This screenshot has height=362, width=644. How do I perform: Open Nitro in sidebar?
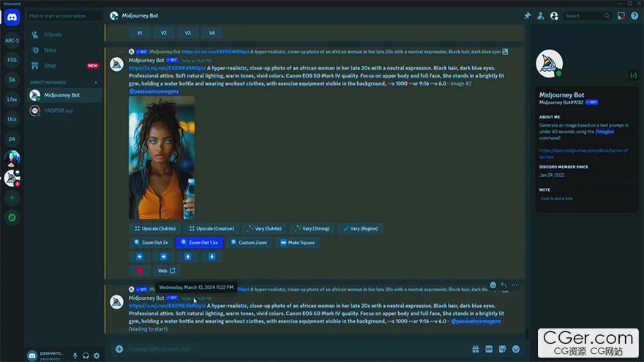coord(64,50)
